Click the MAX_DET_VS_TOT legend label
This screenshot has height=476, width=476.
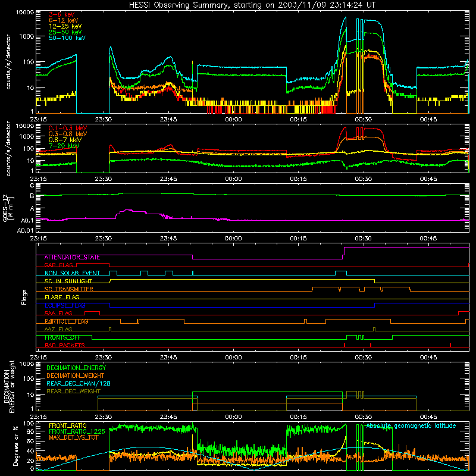pos(73,437)
